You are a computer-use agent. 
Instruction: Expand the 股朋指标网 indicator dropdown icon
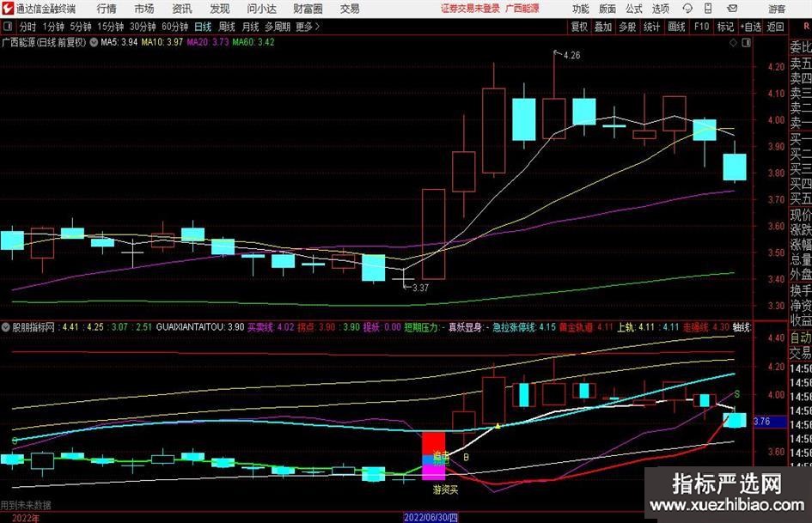click(x=6, y=327)
